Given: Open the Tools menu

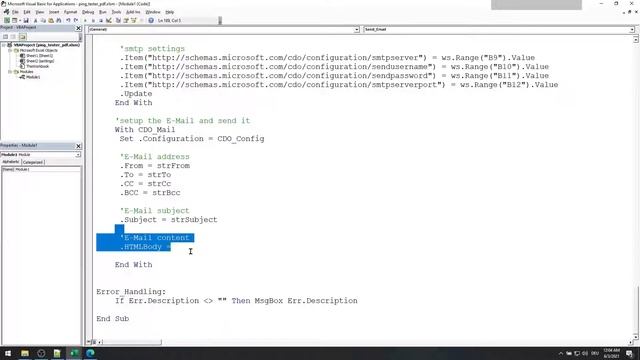Looking at the screenshot, I should coord(116,12).
